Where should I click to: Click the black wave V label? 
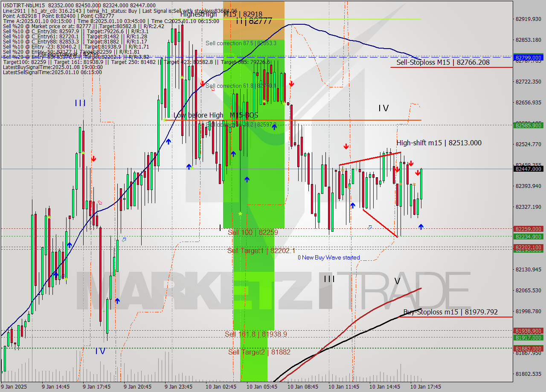click(x=397, y=281)
